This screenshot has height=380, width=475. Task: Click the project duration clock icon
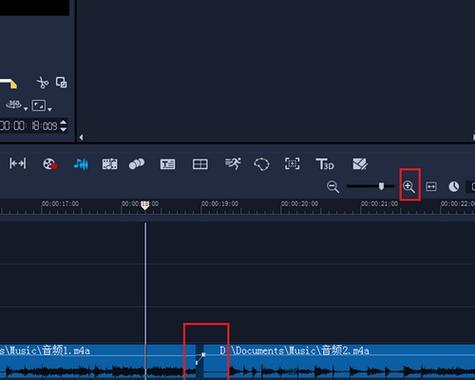point(454,186)
